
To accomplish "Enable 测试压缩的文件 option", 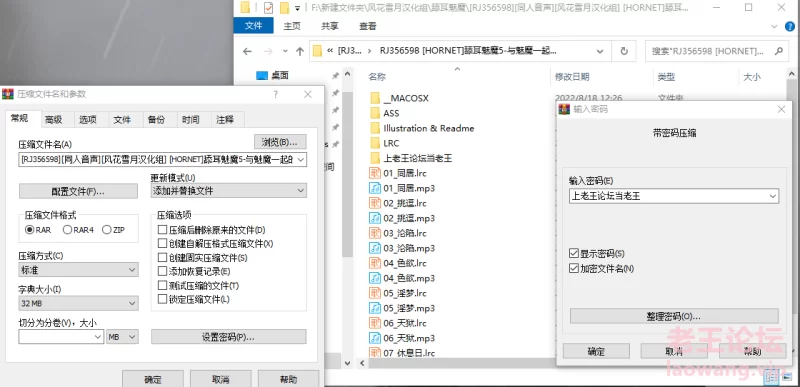I will point(162,286).
